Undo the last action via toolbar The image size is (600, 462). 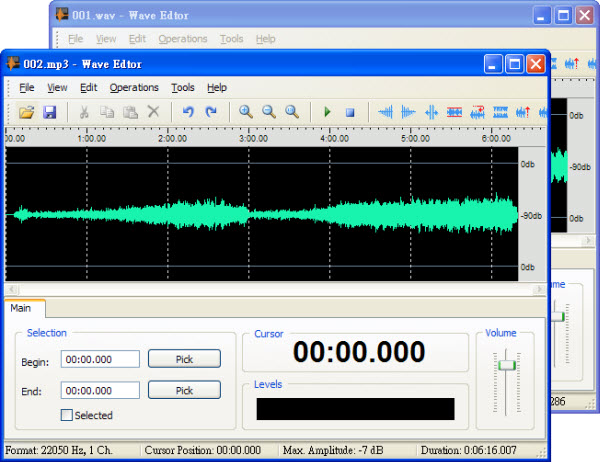(188, 112)
